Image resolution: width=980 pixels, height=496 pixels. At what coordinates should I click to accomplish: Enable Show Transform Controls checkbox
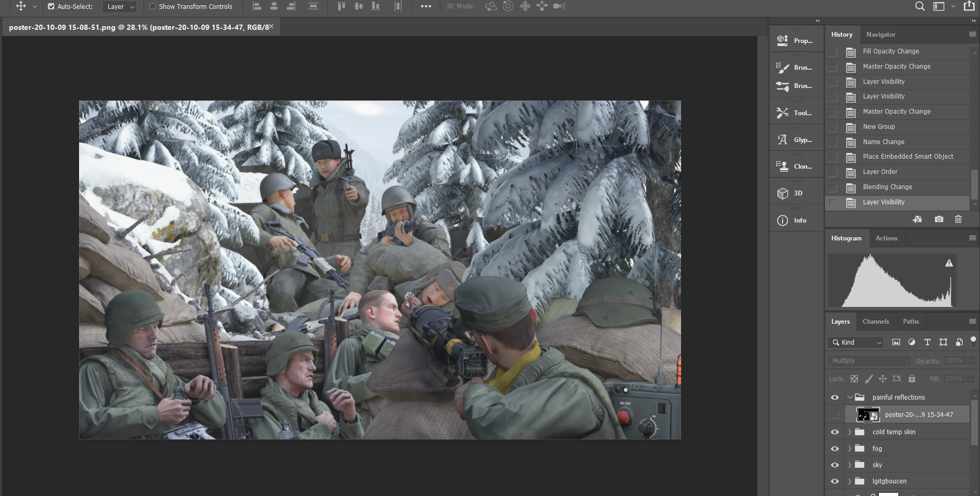[153, 7]
